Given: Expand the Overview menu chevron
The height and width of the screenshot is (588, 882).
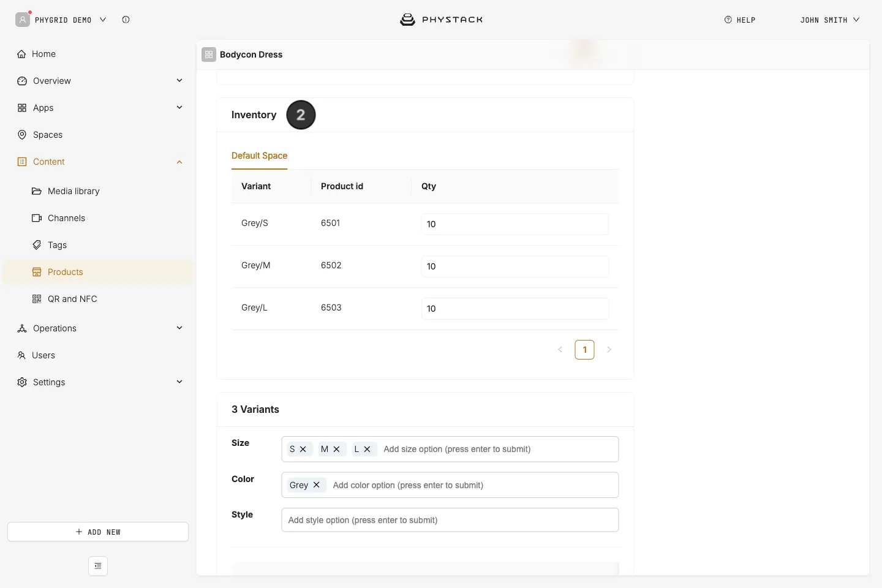Looking at the screenshot, I should click(179, 80).
